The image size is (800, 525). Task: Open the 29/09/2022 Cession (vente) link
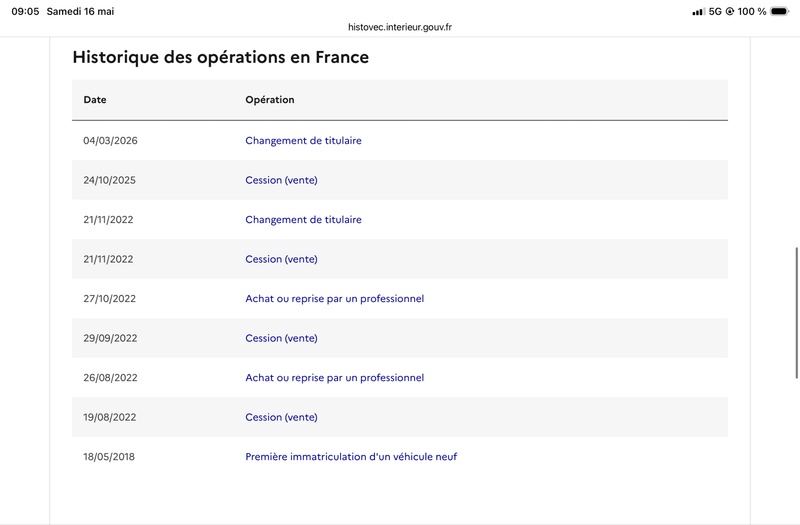[x=281, y=338]
